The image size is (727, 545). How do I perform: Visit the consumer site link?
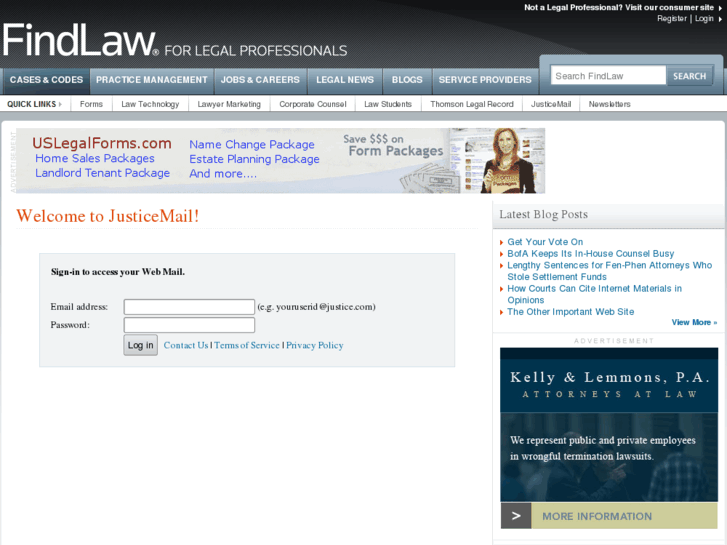click(x=619, y=7)
